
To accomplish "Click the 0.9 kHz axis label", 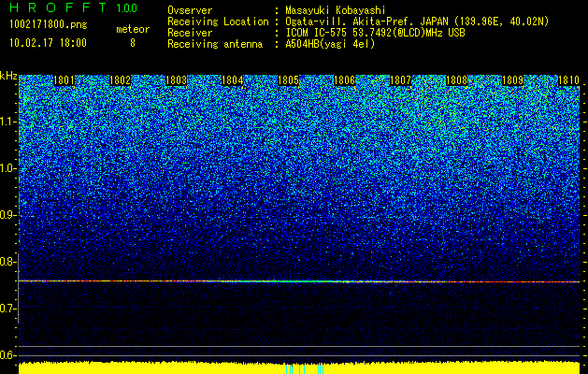I will (7, 215).
